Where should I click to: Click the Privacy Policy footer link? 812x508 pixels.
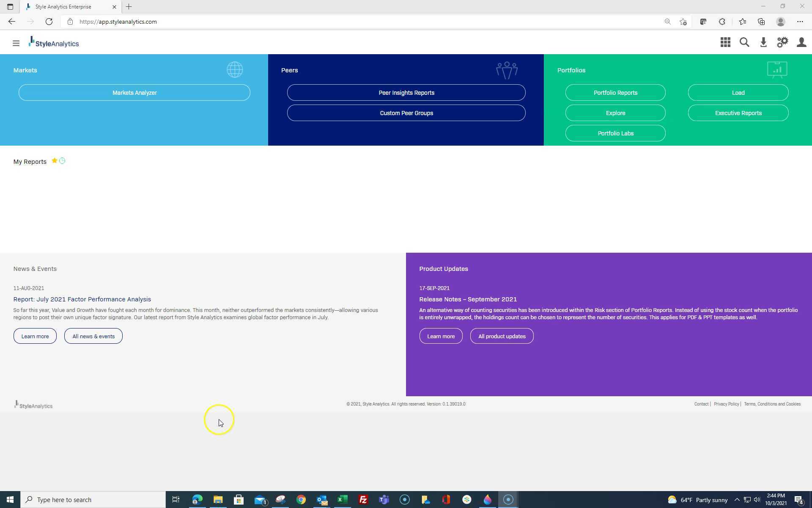point(726,404)
